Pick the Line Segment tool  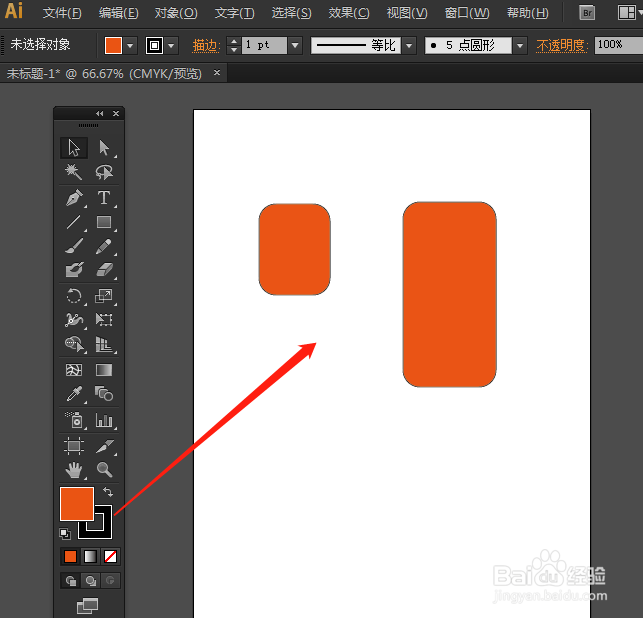74,222
